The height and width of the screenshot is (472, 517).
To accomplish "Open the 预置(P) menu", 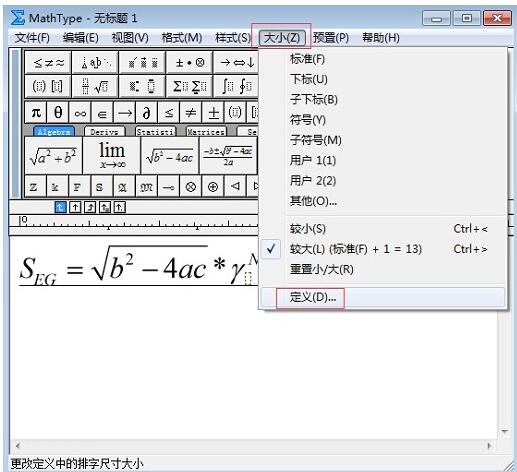I will [x=331, y=38].
